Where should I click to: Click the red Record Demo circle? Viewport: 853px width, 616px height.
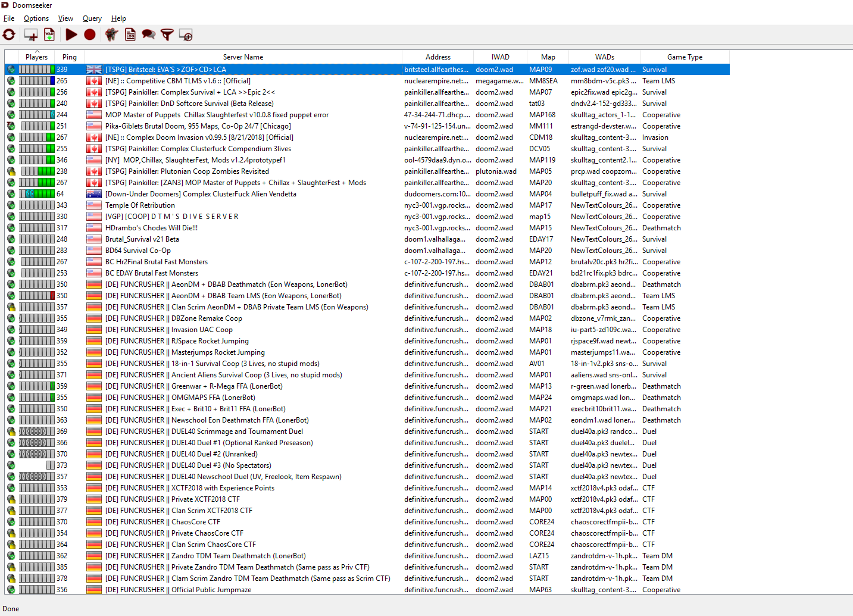pos(90,35)
